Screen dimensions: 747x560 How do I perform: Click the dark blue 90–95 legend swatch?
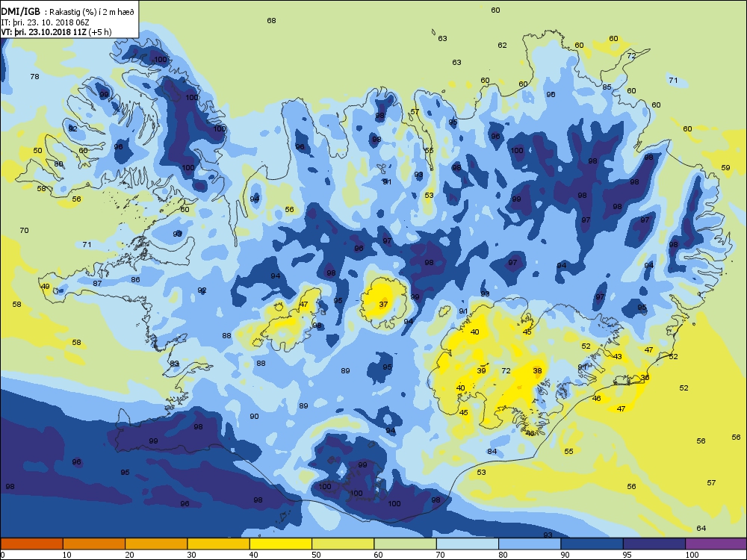(x=592, y=544)
